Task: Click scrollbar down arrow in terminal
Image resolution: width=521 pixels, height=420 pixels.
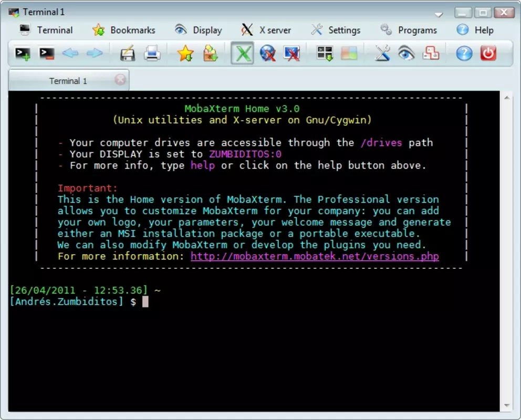Action: coord(507,405)
